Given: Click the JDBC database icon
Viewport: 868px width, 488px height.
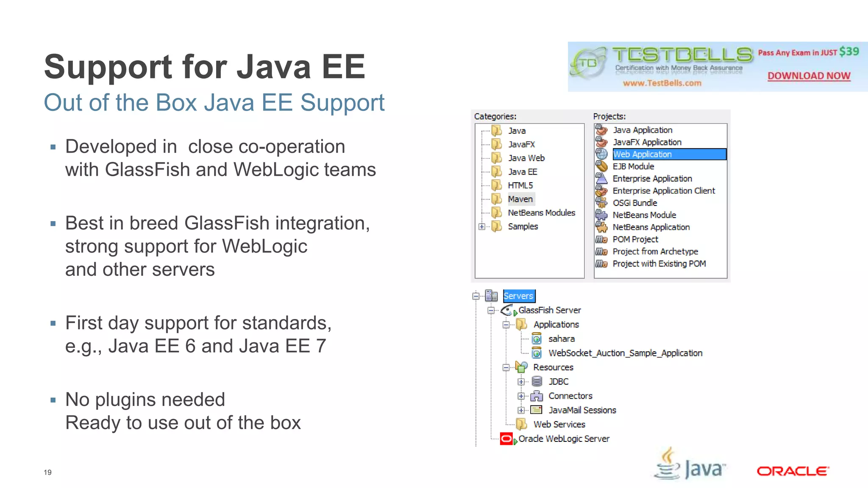Looking at the screenshot, I should click(x=537, y=381).
